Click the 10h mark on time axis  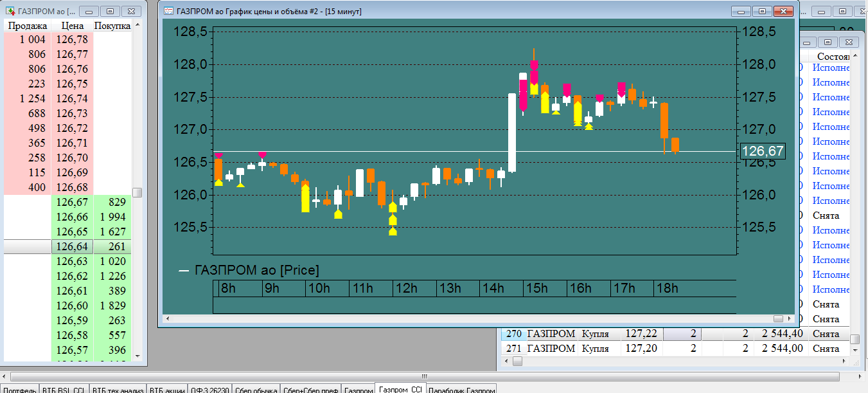(x=318, y=288)
